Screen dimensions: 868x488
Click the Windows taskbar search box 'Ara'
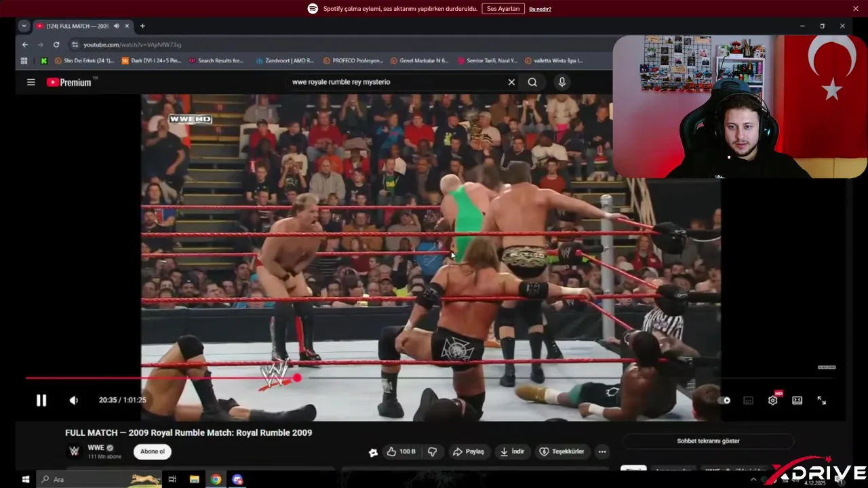98,479
